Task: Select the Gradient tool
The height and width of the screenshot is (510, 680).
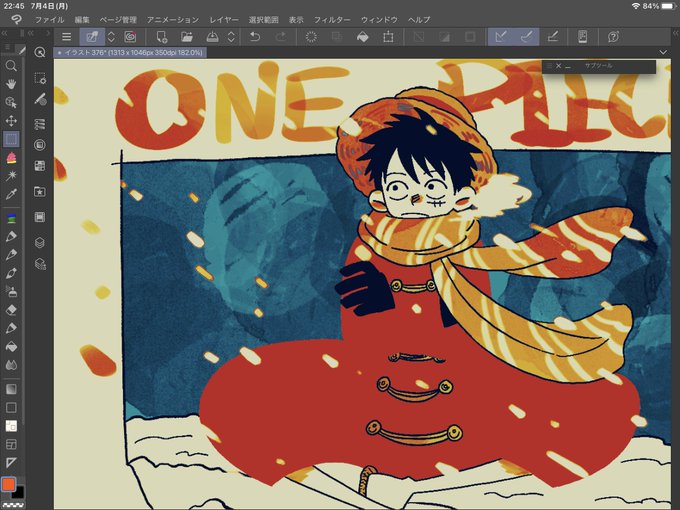Action: 11,389
